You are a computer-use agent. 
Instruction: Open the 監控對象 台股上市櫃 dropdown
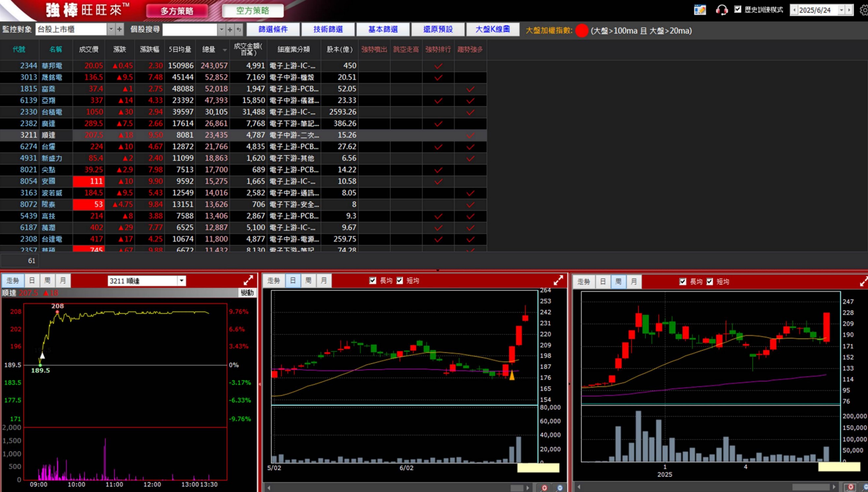pyautogui.click(x=111, y=29)
